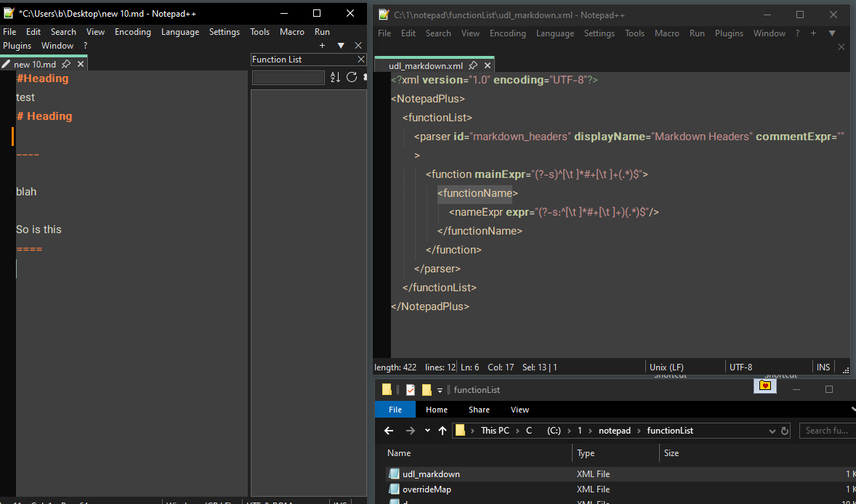Click the Notepad++ app icon in left title bar
The height and width of the screenshot is (504, 856).
click(8, 13)
